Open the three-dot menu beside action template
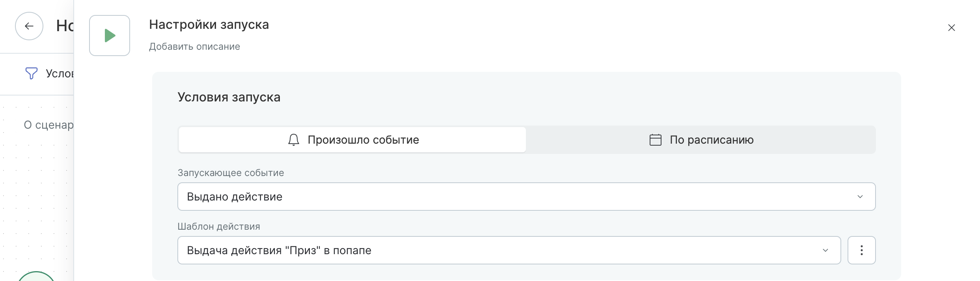Image resolution: width=980 pixels, height=281 pixels. 861,250
